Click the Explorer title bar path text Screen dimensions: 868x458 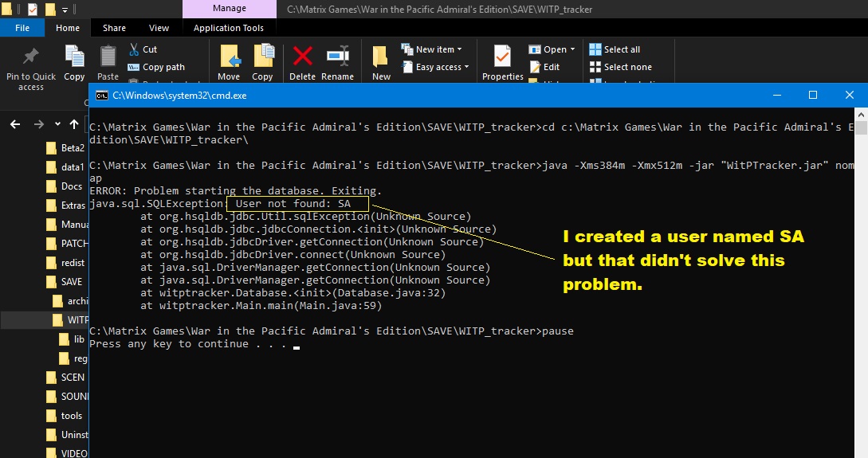click(x=439, y=10)
